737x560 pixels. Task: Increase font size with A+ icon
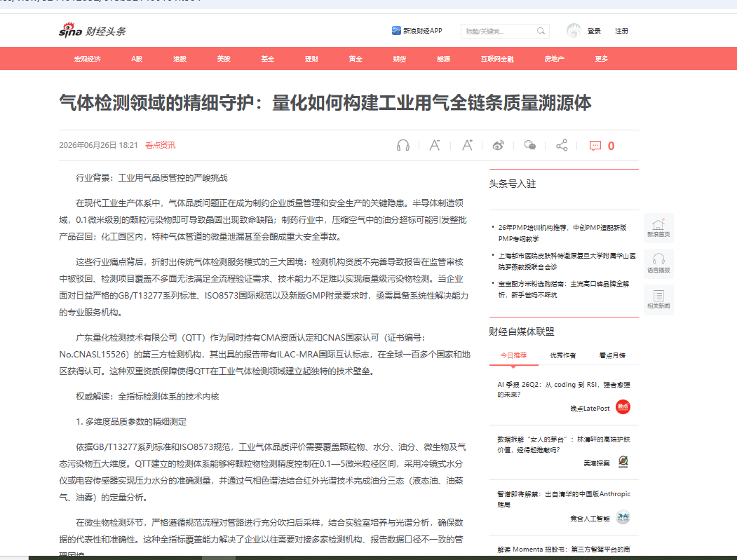467,145
